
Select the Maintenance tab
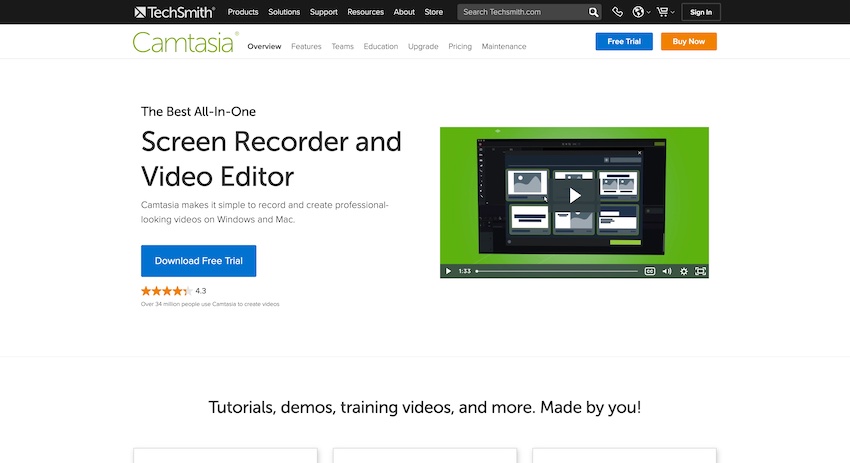click(504, 47)
